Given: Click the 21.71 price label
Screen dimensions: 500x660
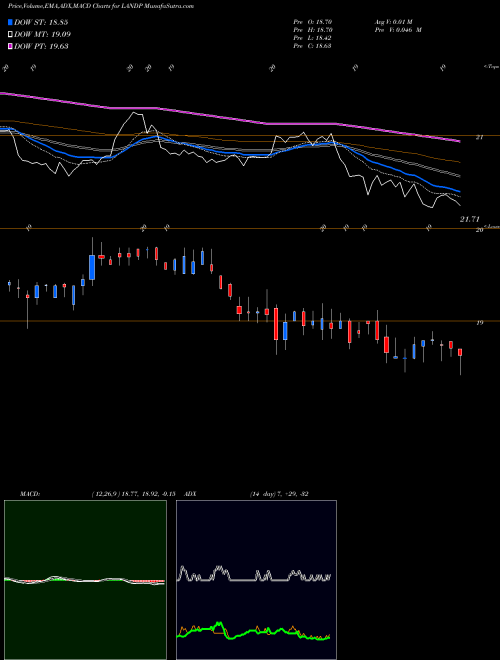Looking at the screenshot, I should [x=470, y=219].
